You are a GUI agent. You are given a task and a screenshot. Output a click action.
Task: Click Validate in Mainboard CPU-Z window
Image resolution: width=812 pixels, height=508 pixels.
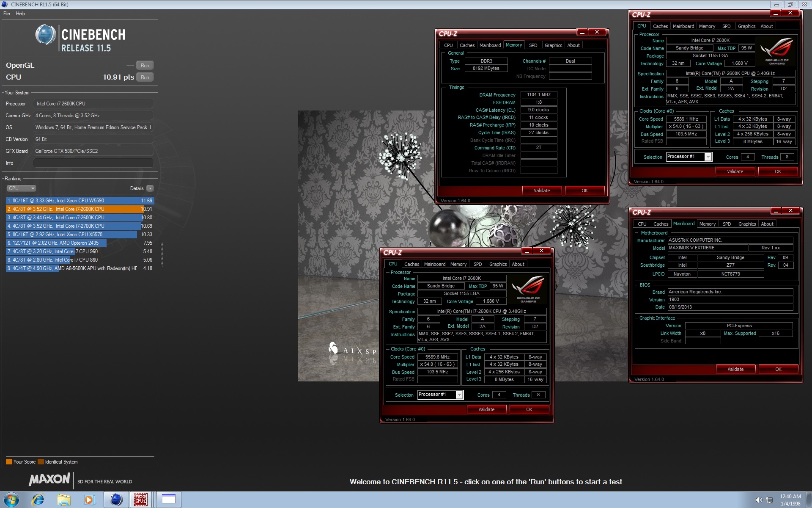point(735,369)
